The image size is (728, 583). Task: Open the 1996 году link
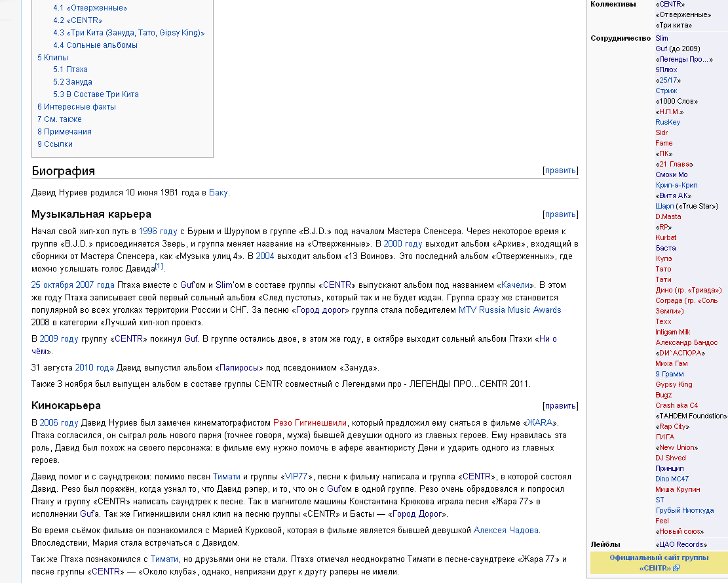click(x=158, y=231)
